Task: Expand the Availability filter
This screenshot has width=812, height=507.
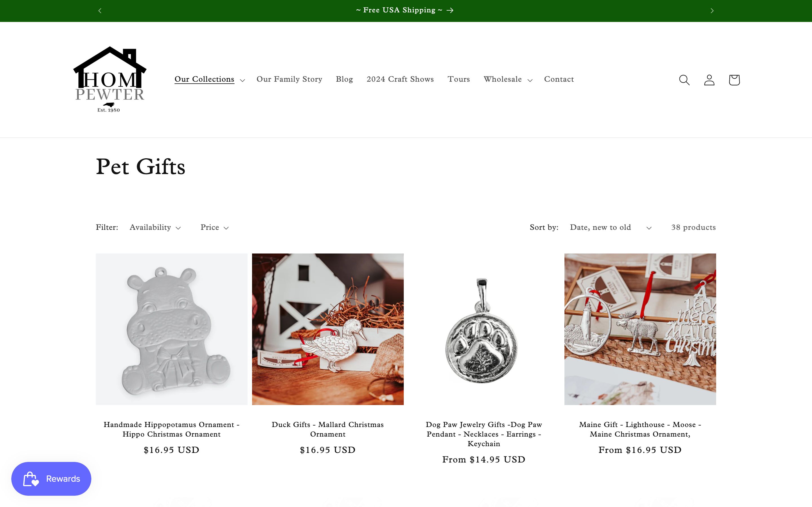Action: 155,227
